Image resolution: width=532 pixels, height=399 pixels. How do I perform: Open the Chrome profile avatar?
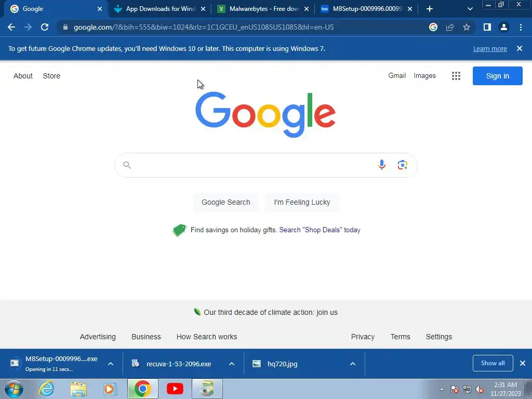coord(504,27)
